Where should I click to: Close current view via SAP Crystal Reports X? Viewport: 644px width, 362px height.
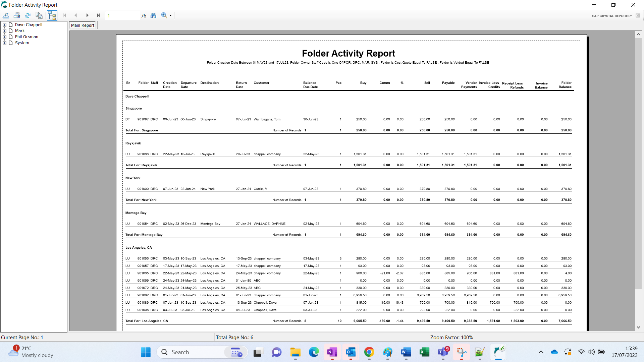638,16
